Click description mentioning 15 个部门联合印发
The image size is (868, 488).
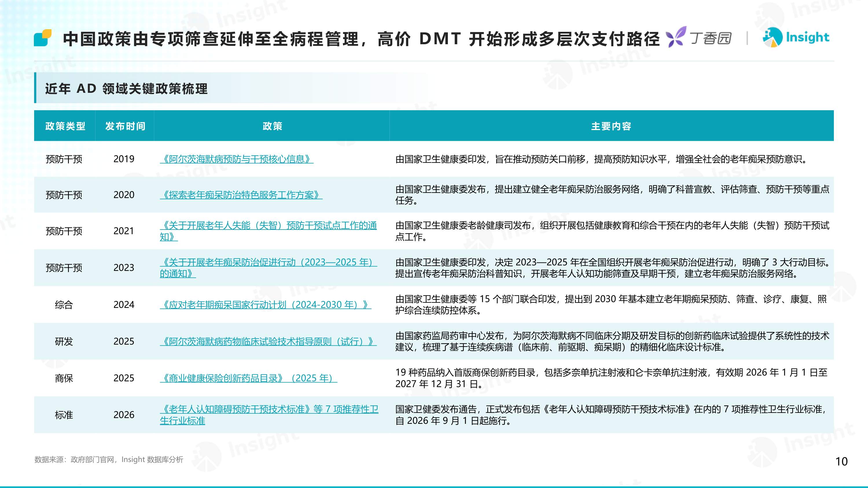coord(611,305)
